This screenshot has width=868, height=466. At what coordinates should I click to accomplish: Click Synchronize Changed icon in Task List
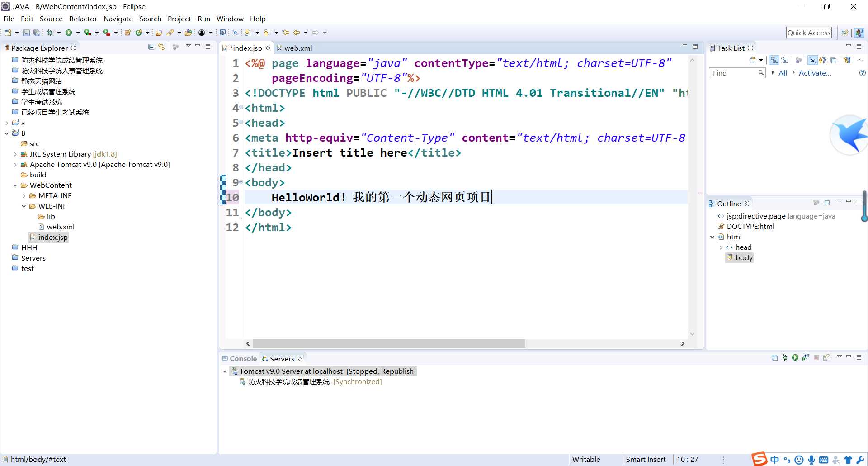(x=847, y=60)
